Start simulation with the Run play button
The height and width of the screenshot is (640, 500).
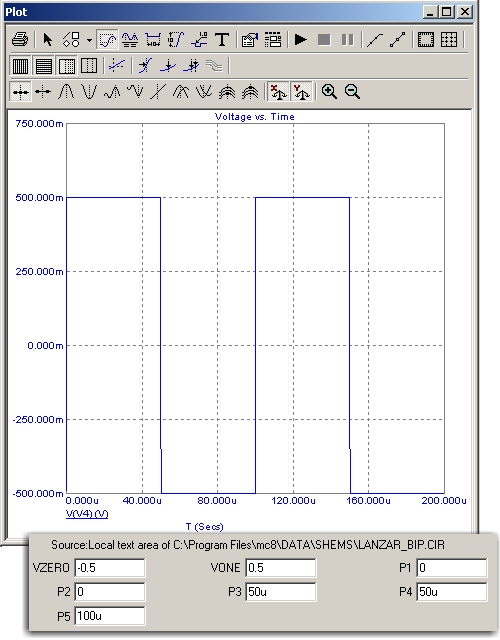click(301, 40)
